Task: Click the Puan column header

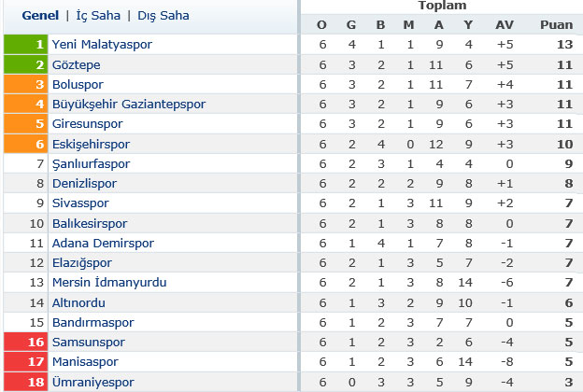Action: (x=556, y=25)
